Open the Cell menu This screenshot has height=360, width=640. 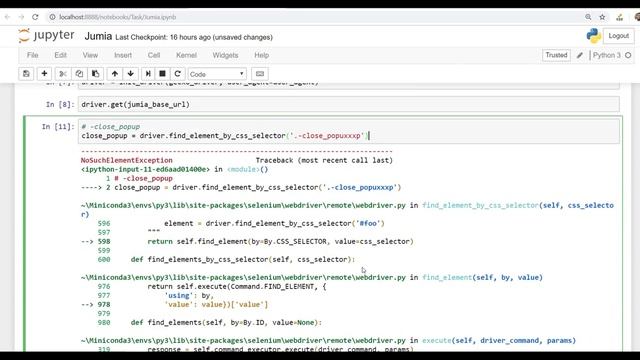[154, 55]
